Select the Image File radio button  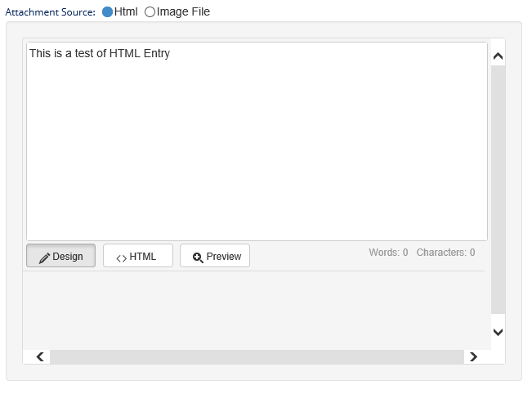tap(150, 12)
